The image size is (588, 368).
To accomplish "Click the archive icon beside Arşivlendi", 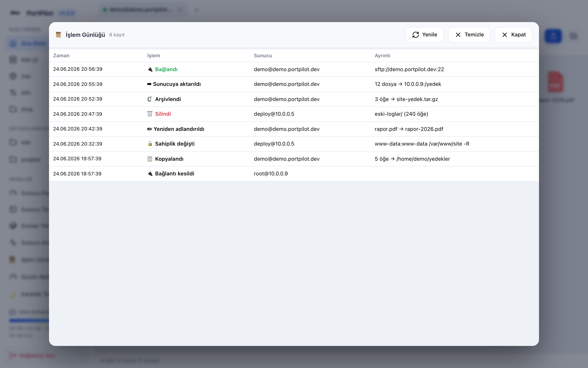I will click(x=150, y=99).
